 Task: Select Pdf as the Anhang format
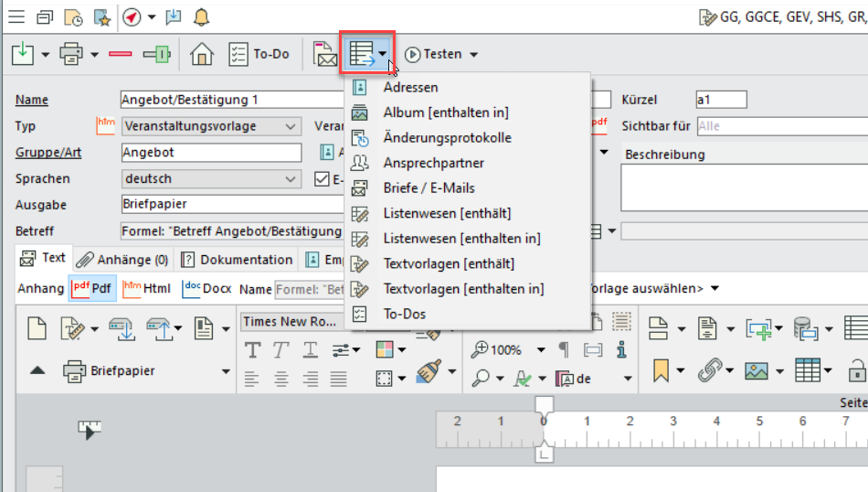click(90, 288)
